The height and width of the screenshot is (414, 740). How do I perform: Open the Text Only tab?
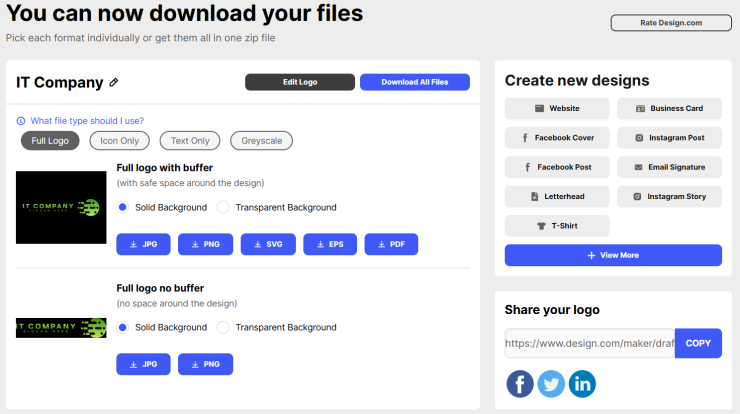(x=190, y=141)
